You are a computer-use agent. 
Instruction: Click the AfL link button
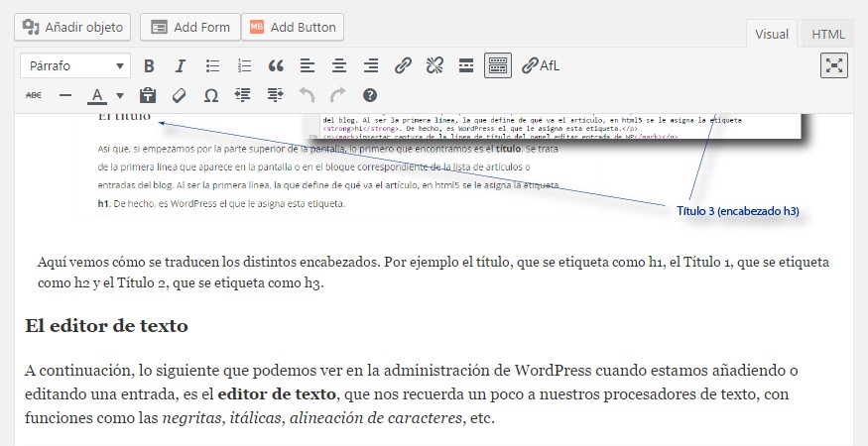(541, 65)
